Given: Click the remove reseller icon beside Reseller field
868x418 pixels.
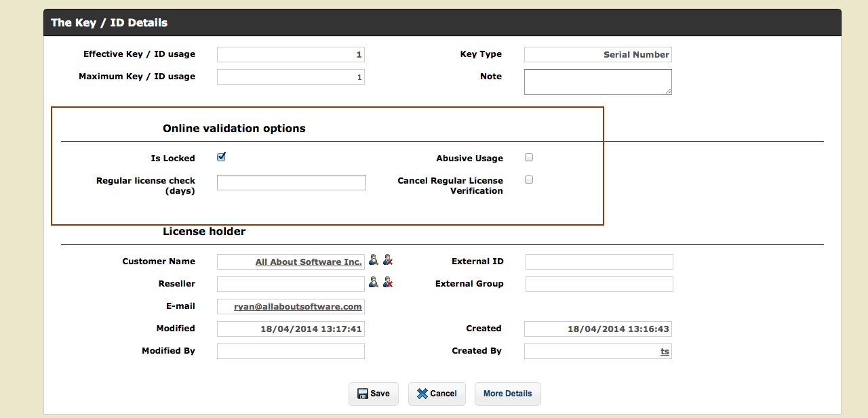Looking at the screenshot, I should click(x=388, y=283).
